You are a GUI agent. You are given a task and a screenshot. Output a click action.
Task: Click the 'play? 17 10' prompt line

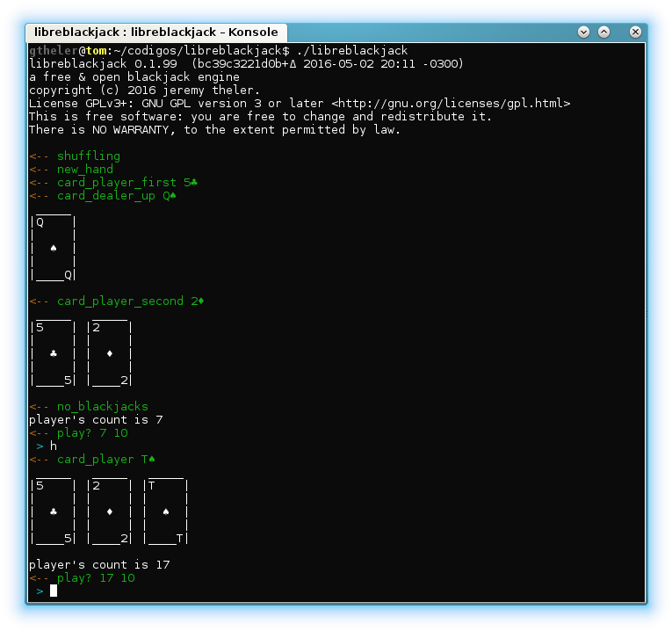pos(82,578)
